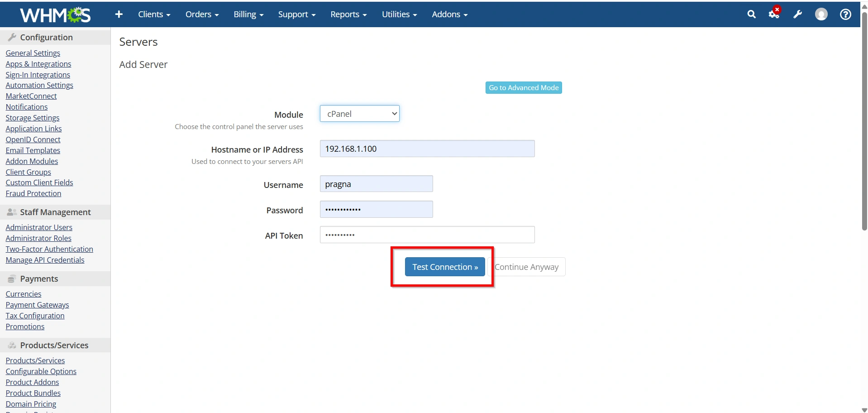The height and width of the screenshot is (413, 868).
Task: Open the automation status gears icon
Action: point(774,14)
